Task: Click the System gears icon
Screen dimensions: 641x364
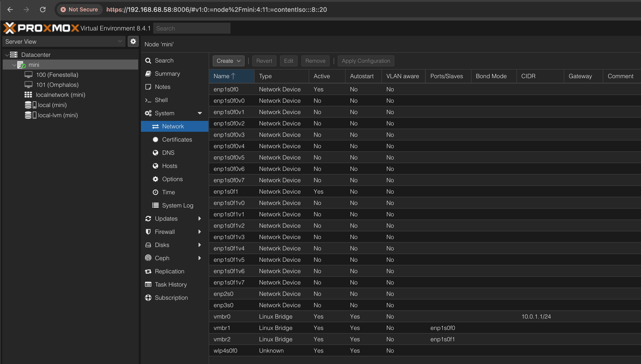Action: click(x=148, y=113)
